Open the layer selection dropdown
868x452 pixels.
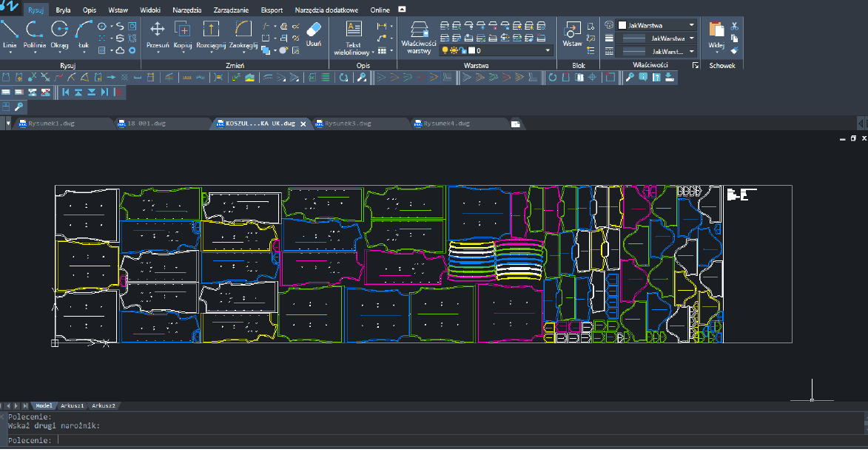click(548, 50)
